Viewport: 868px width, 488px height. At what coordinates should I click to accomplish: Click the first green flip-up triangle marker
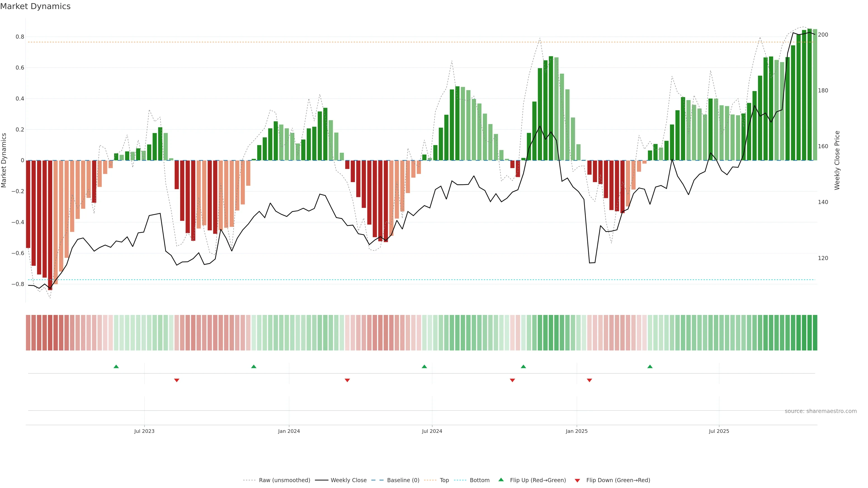[116, 366]
